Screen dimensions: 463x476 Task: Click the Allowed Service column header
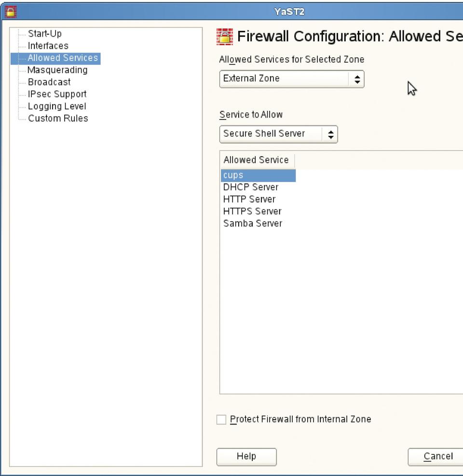tap(256, 160)
